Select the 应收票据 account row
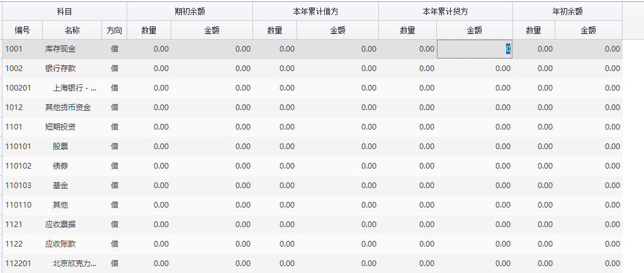 (60, 225)
